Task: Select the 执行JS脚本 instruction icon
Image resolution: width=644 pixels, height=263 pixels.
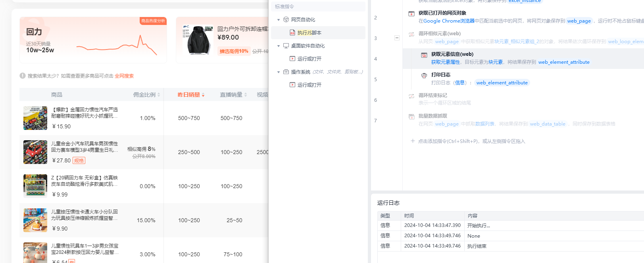Action: click(x=292, y=33)
